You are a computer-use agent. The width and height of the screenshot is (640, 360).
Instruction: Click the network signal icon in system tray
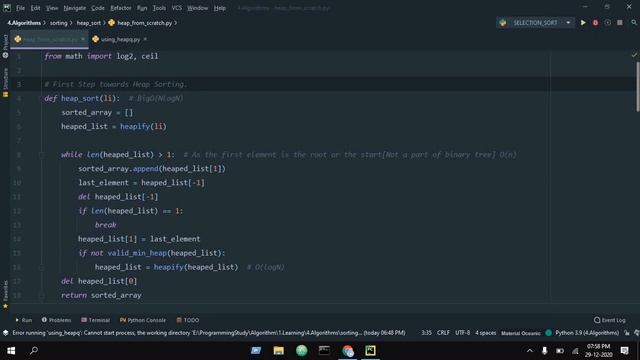coord(576,351)
